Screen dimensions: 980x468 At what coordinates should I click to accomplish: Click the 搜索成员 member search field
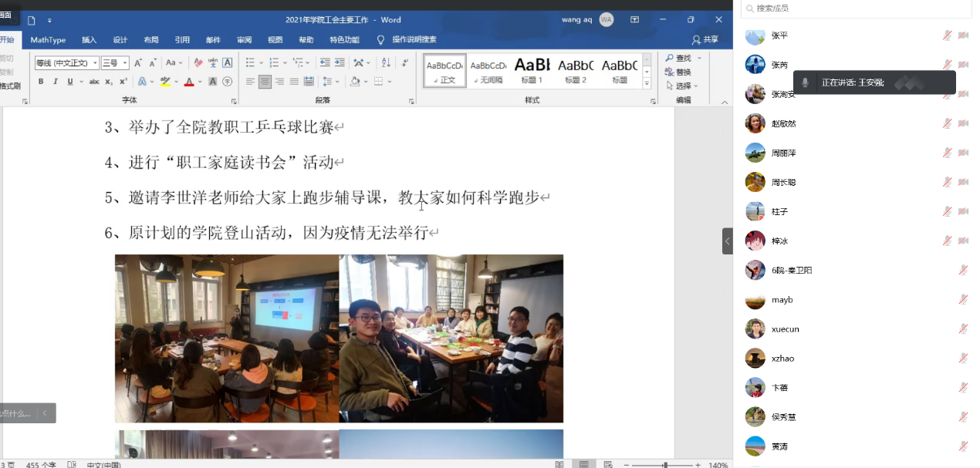point(857,8)
